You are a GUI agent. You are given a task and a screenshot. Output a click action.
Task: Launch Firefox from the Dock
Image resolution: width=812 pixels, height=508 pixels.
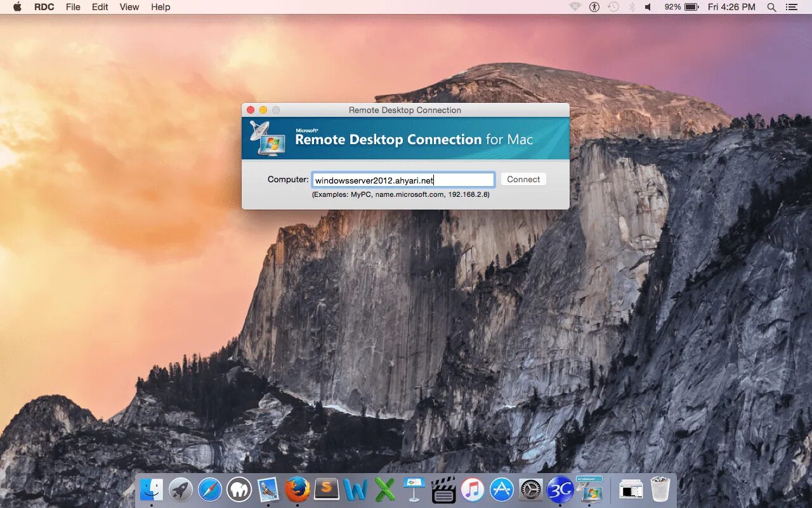tap(298, 490)
